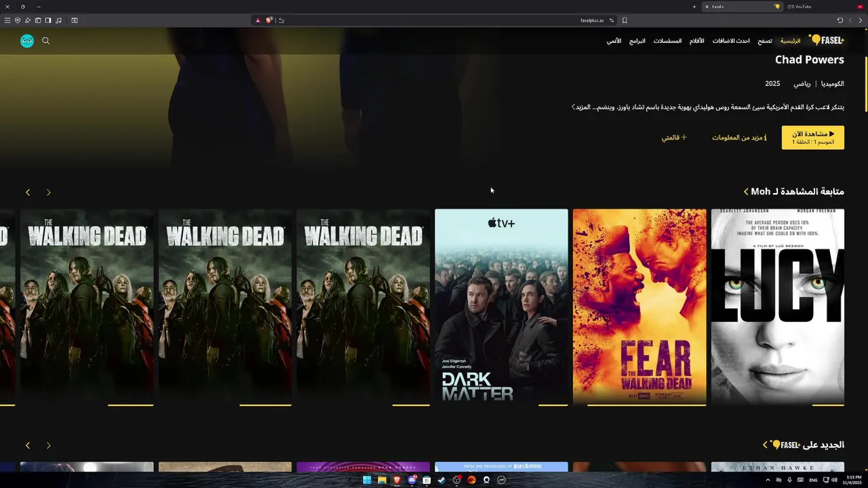The height and width of the screenshot is (488, 868).
Task: Click مشاهدة الآن watch now button
Action: pyautogui.click(x=813, y=138)
